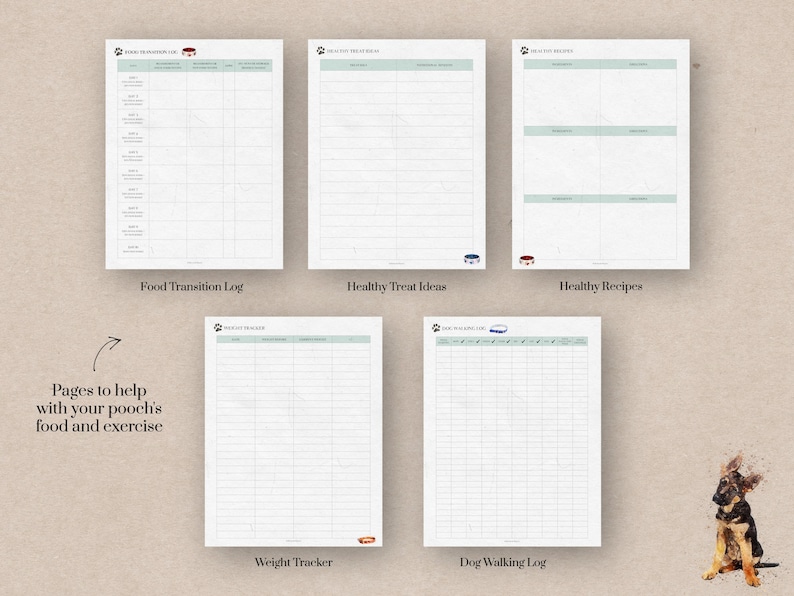Click the red bowl beside Food Transition Log title
The image size is (794, 596).
pos(189,52)
